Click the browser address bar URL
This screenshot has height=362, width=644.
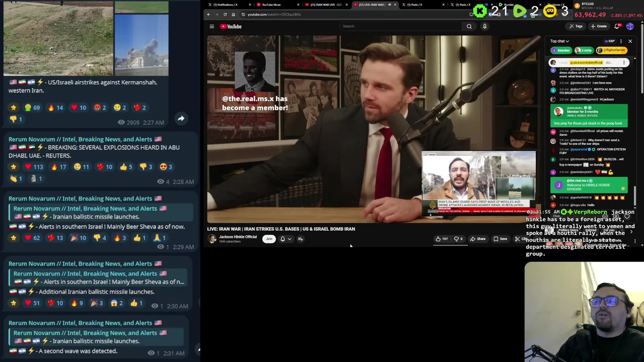[274, 14]
